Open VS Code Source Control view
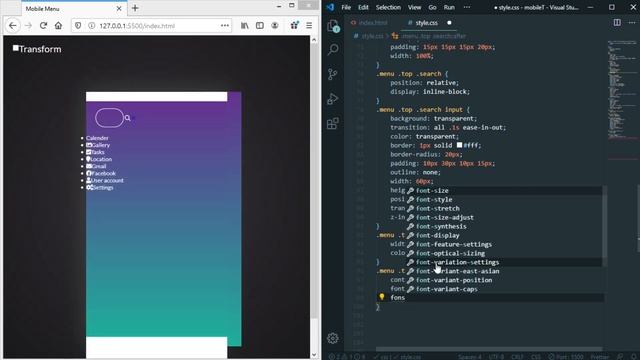The image size is (640, 360). (333, 74)
